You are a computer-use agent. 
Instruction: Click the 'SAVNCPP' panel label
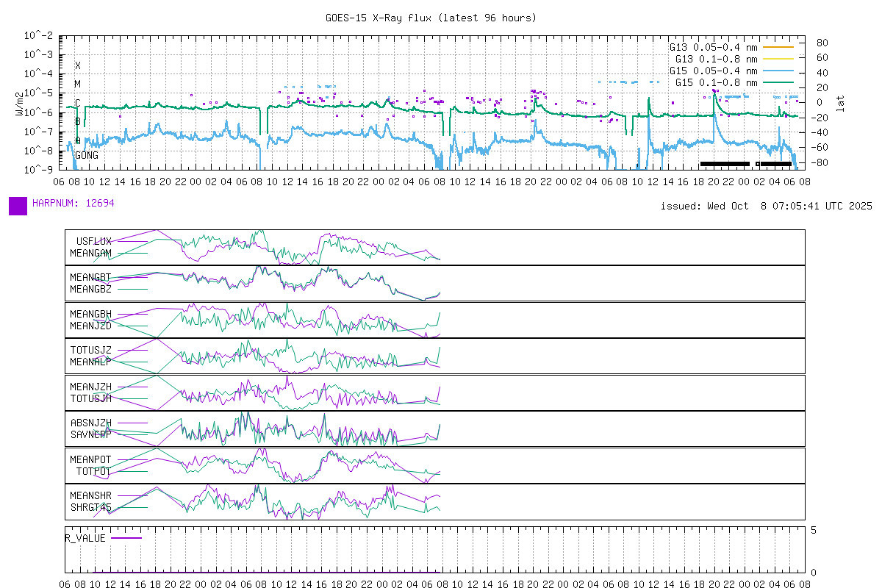click(91, 434)
